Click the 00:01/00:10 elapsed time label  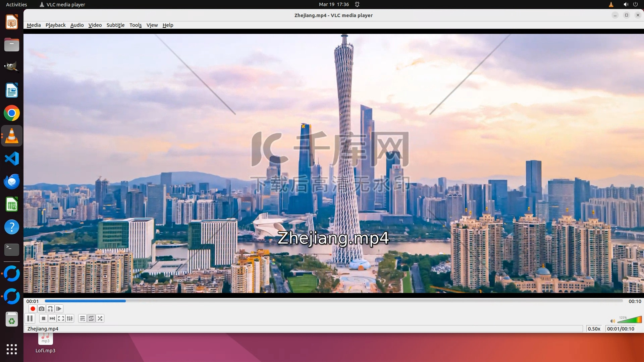point(621,329)
